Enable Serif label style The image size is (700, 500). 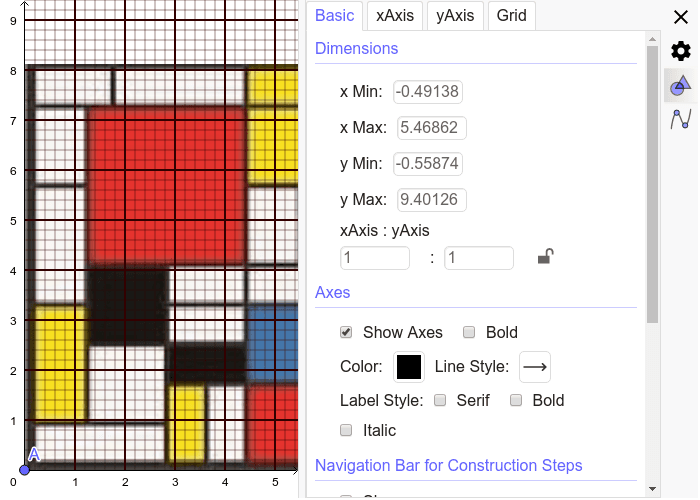[x=440, y=400]
